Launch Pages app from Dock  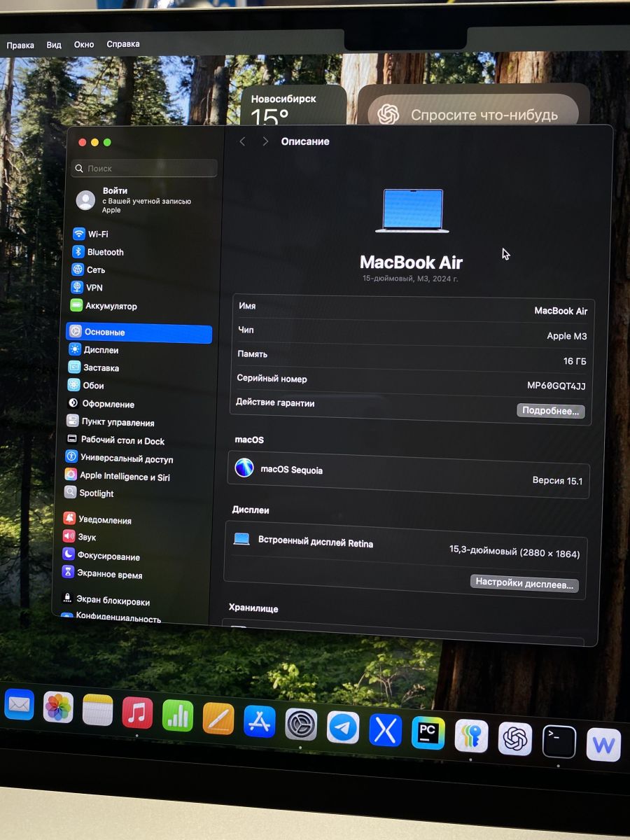tap(218, 719)
